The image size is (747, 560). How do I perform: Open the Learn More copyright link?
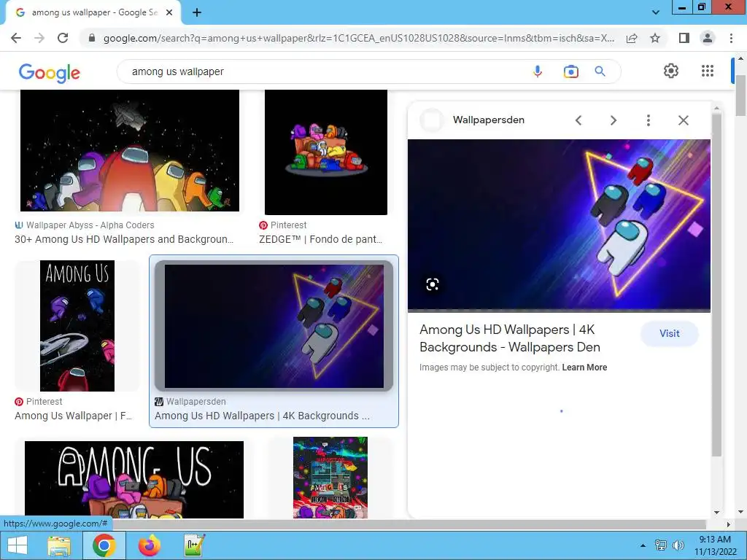click(584, 367)
